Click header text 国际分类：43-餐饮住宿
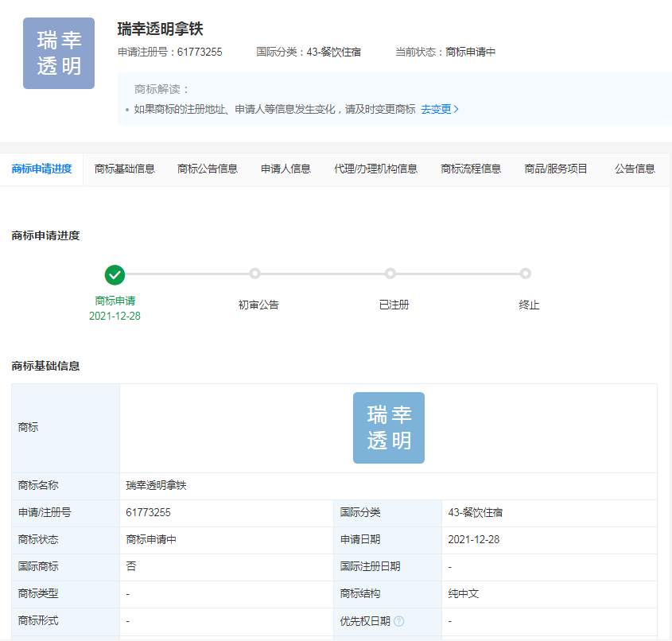Viewport: 672px width, 641px height. tap(309, 52)
